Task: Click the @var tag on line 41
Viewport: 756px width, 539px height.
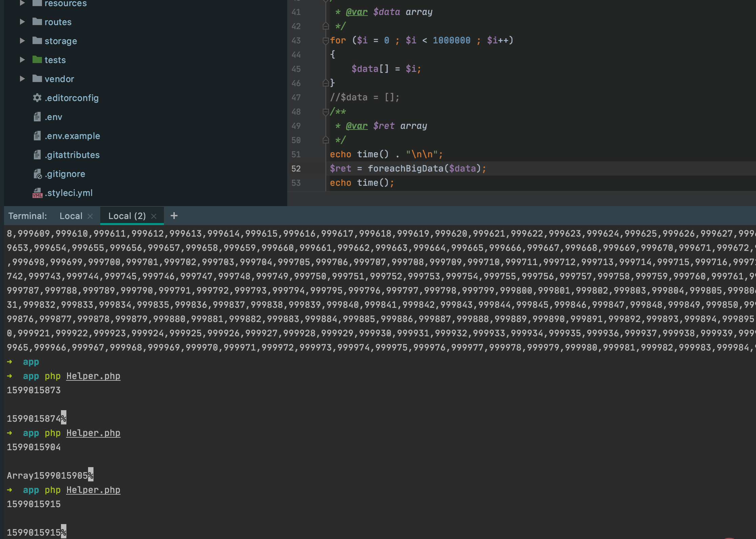Action: click(357, 12)
